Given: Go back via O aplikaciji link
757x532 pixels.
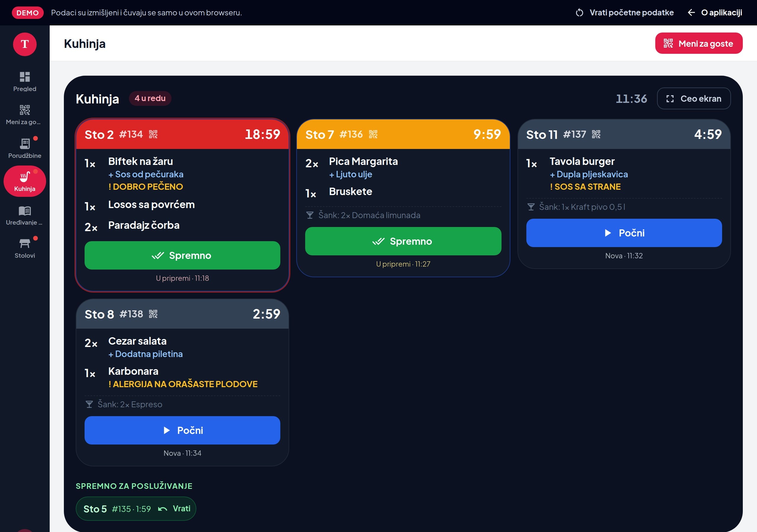Looking at the screenshot, I should click(715, 12).
